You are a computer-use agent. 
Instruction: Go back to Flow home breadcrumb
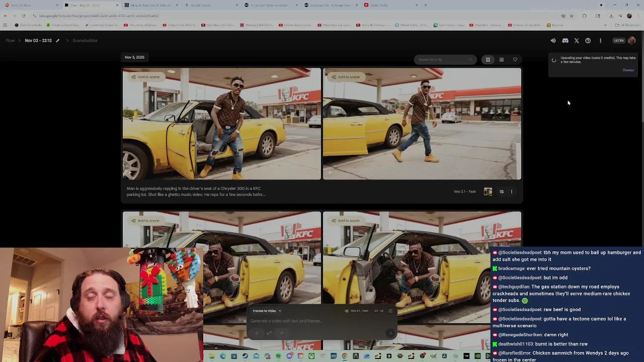point(11,40)
